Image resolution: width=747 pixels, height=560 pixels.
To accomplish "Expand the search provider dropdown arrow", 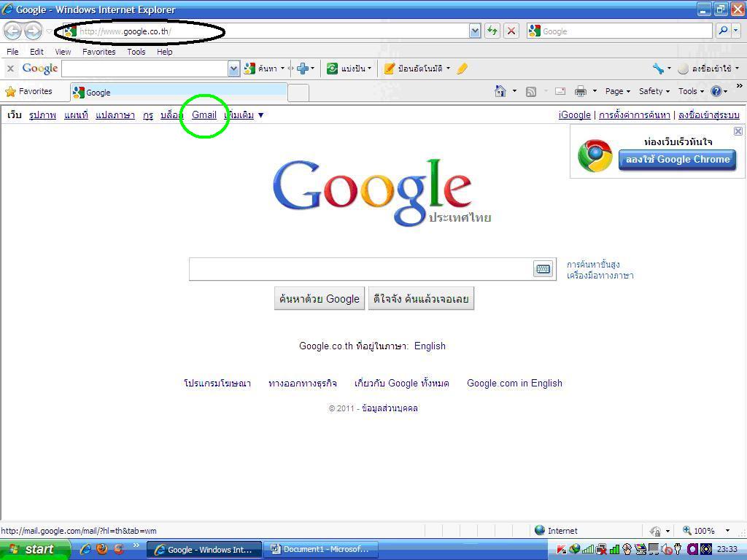I will pos(736,31).
